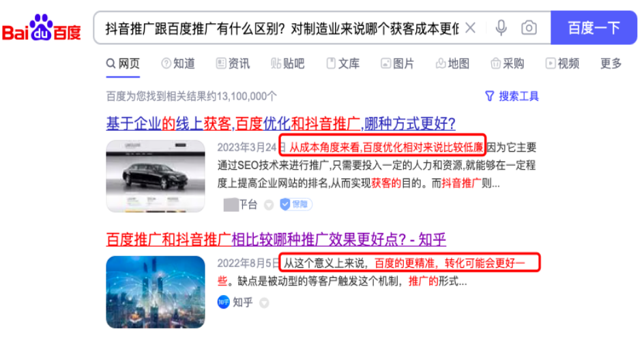Switch to the 知道 tab
644x342 pixels.
[178, 63]
